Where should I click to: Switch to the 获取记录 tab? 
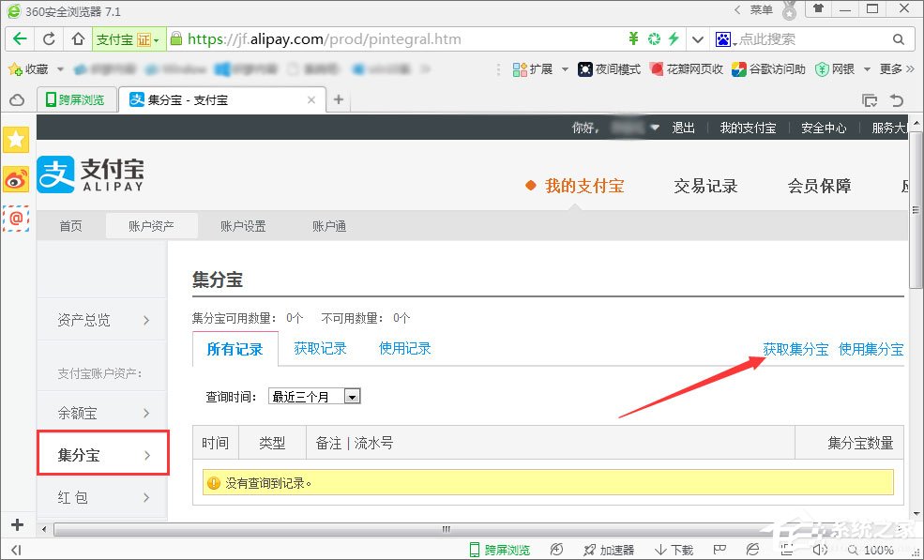tap(321, 347)
